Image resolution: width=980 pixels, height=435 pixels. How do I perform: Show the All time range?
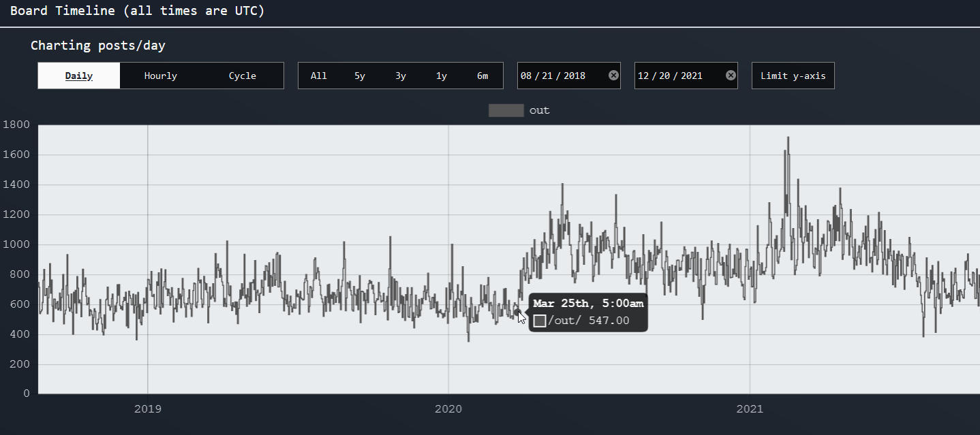[319, 76]
